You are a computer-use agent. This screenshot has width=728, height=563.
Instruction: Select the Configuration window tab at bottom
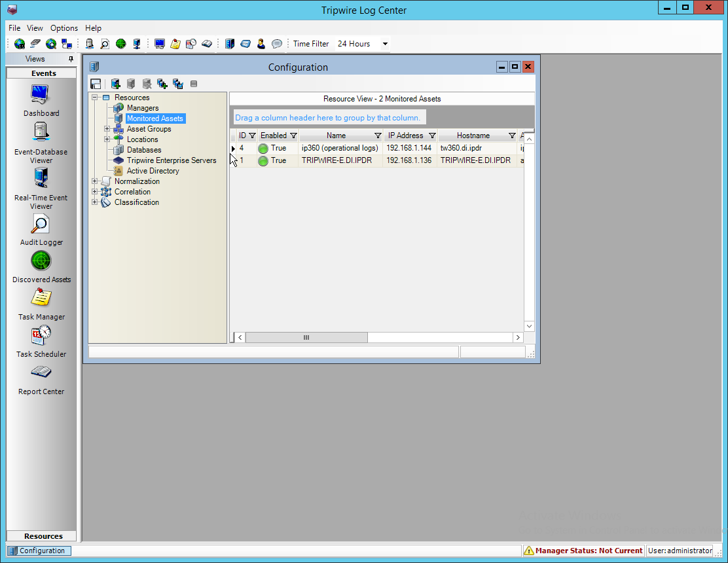[x=39, y=551]
